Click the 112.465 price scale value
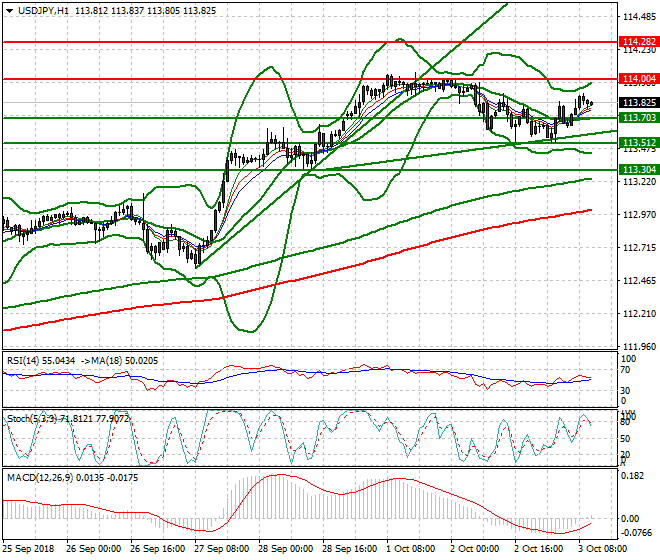 coord(639,280)
